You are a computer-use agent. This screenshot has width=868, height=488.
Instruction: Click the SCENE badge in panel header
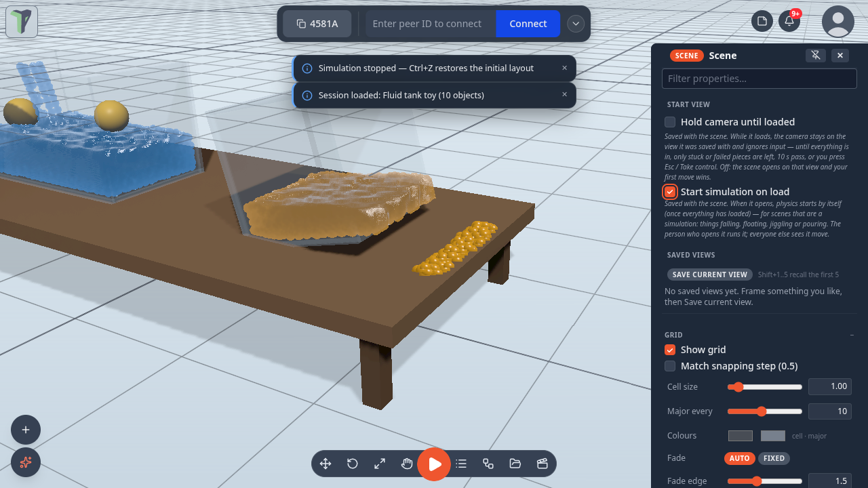pos(687,56)
